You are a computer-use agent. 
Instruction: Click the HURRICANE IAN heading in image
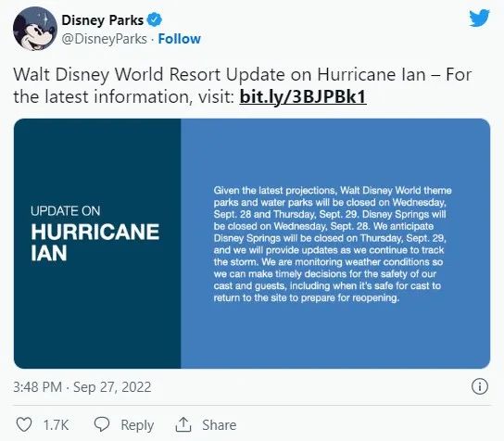95,243
